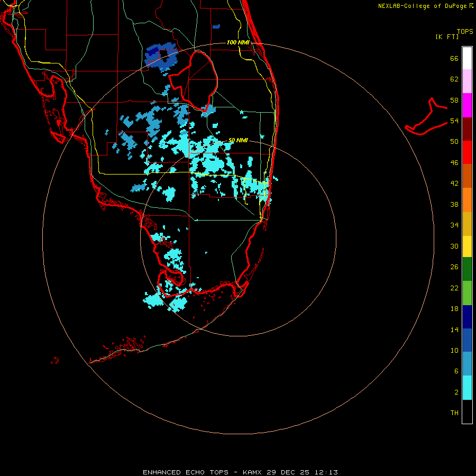Click the "50 NMI" range ring label

click(x=238, y=140)
